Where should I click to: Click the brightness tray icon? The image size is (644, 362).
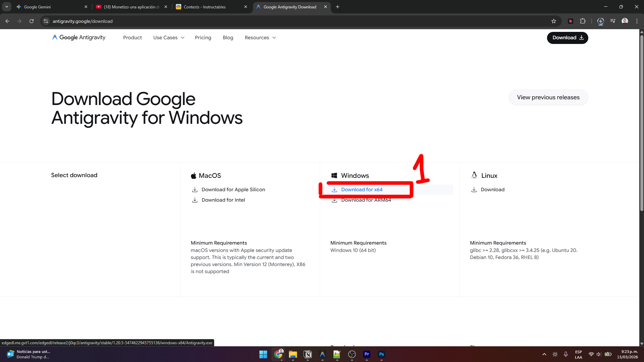[x=555, y=354]
